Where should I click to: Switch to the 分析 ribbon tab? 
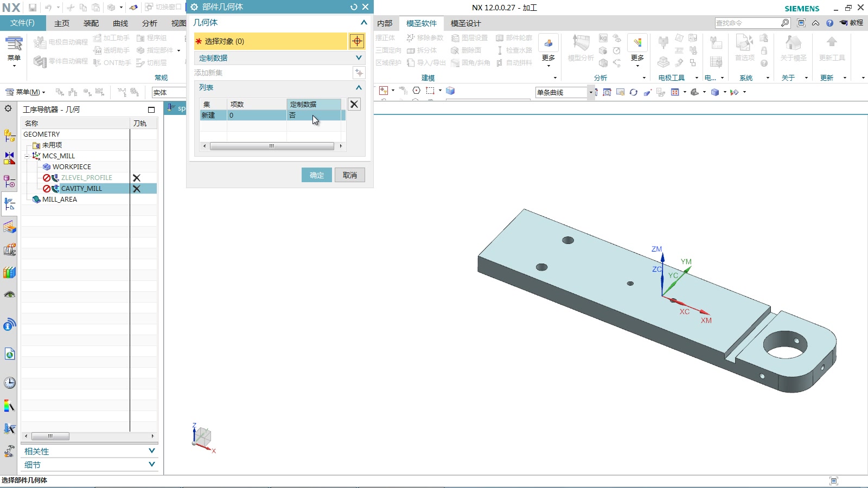tap(150, 23)
